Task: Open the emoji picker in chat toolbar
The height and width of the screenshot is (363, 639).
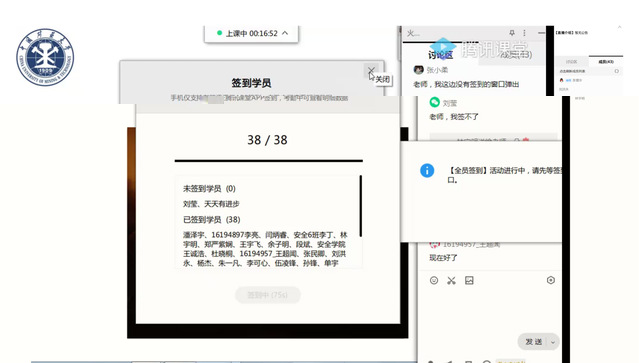Action: pos(434,280)
